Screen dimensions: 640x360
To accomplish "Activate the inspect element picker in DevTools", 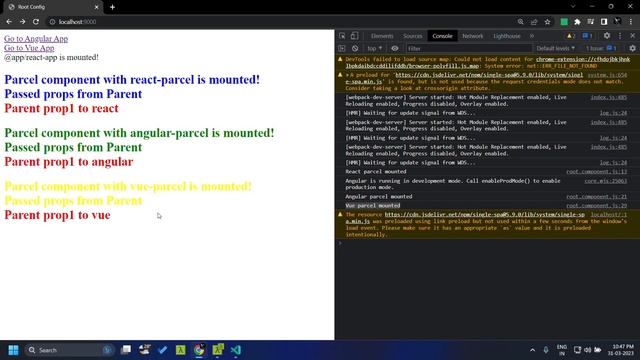I will click(342, 36).
